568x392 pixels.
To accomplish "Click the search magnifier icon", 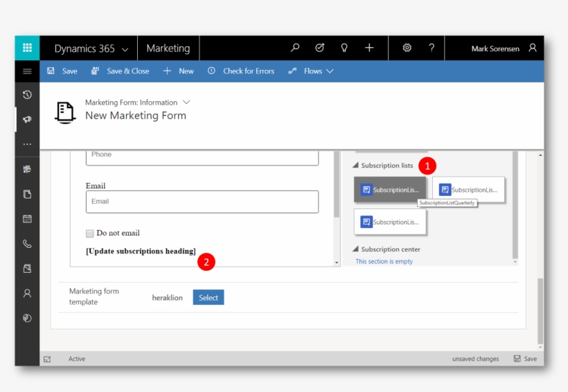I will point(295,48).
